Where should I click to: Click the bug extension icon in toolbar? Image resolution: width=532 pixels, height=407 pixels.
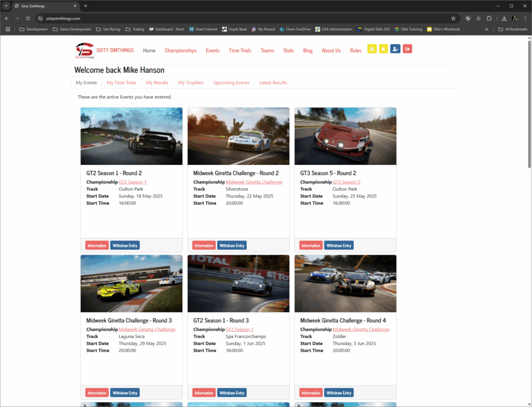[478, 18]
